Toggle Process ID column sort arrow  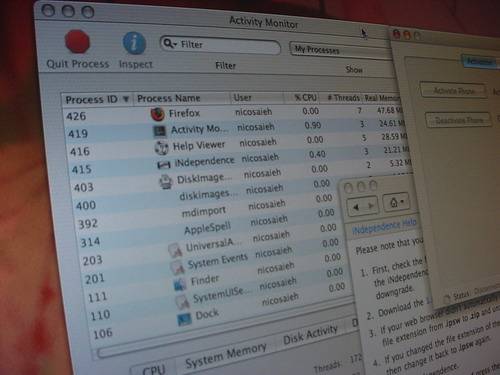126,99
